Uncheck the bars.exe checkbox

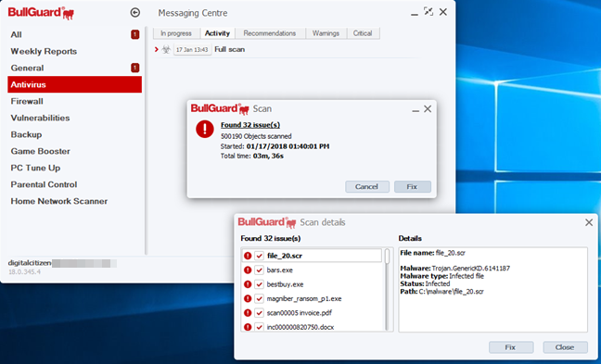(x=259, y=270)
